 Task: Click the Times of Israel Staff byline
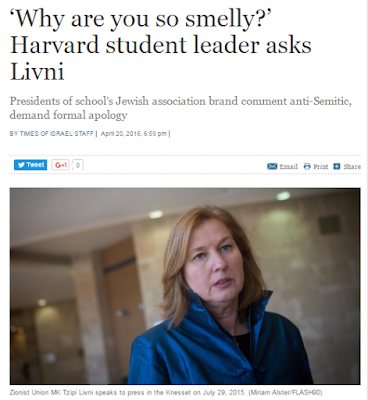(52, 134)
